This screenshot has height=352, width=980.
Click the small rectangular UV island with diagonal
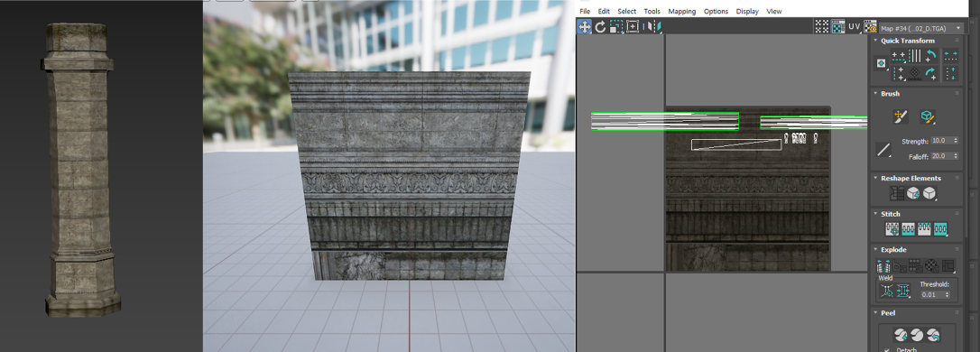[736, 144]
